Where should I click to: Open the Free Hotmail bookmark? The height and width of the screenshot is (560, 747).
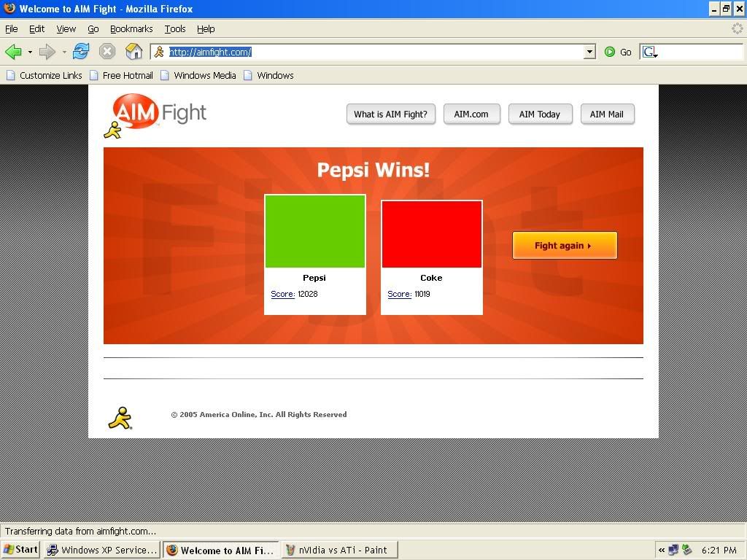point(127,75)
